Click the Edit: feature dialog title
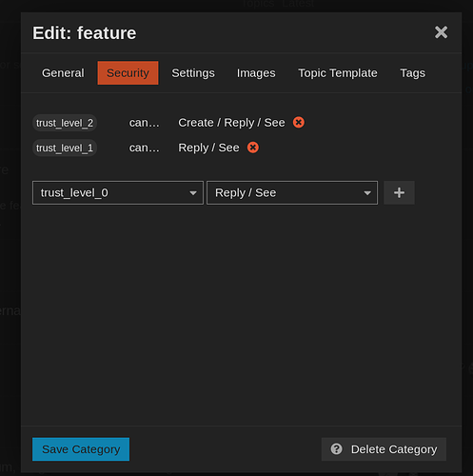The height and width of the screenshot is (476, 473). tap(85, 33)
